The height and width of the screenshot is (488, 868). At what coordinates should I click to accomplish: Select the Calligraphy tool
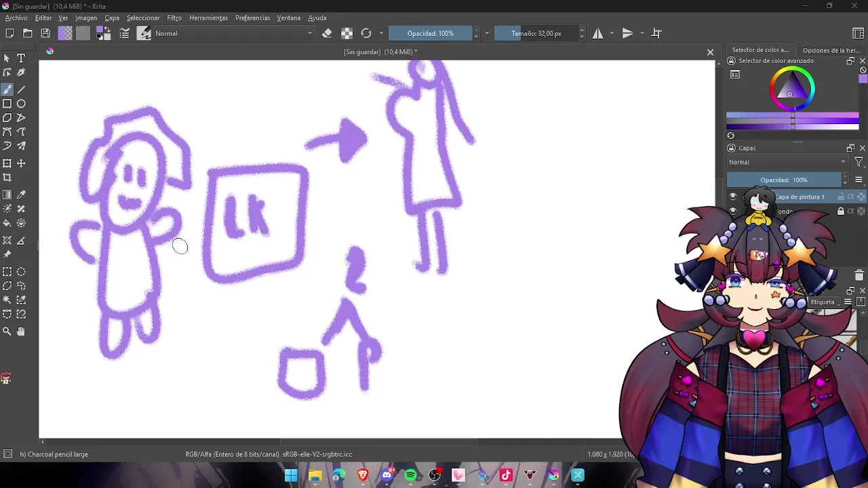tap(21, 73)
